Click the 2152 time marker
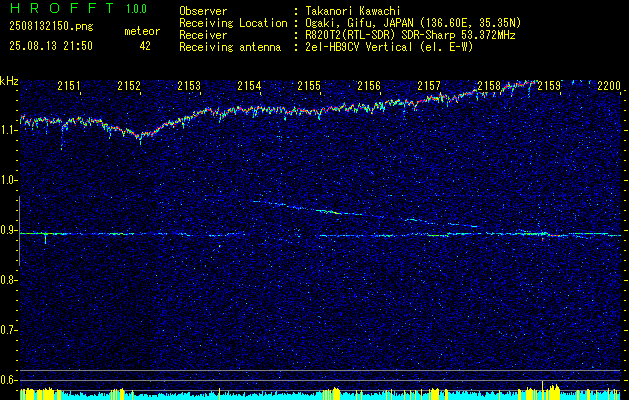This screenshot has height=400, width=629. tap(129, 85)
